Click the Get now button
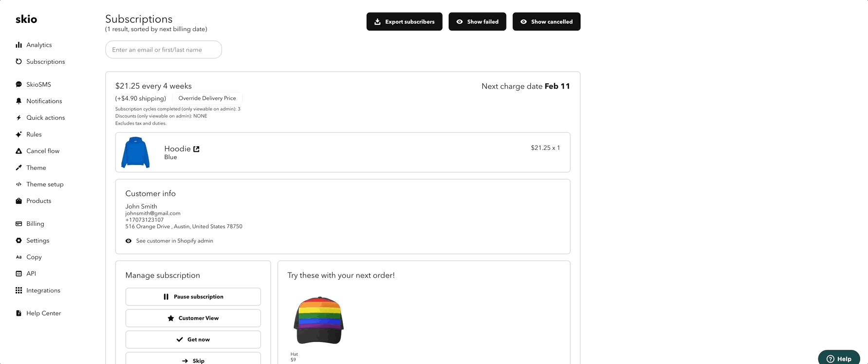 [x=193, y=340]
